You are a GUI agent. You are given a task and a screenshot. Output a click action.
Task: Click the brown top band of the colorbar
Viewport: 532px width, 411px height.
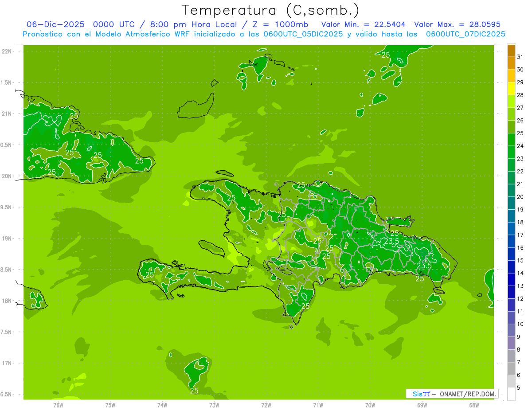[511, 51]
